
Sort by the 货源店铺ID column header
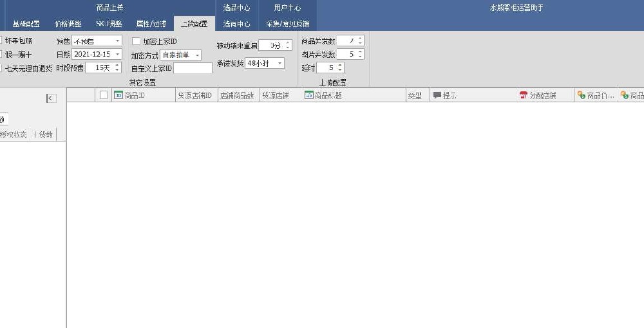point(194,96)
